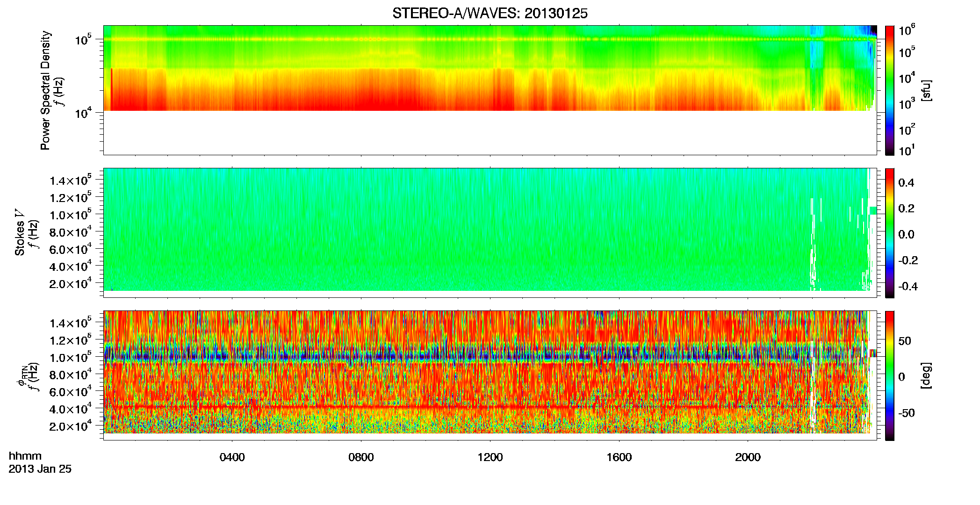Click the [deg] unit label
Image resolution: width=980 pixels, height=505 pixels.
926,375
